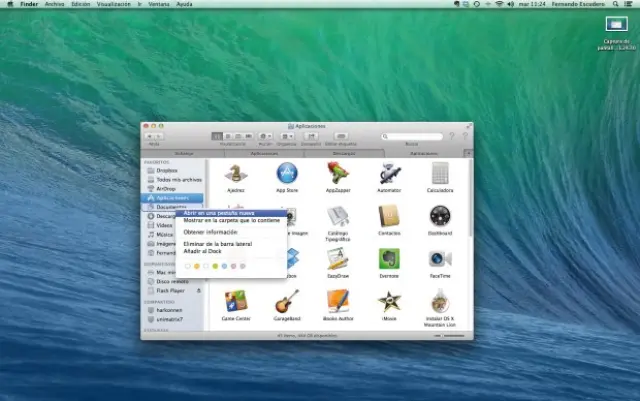Switch to icon view in Finder toolbar
The height and width of the screenshot is (401, 640).
217,135
